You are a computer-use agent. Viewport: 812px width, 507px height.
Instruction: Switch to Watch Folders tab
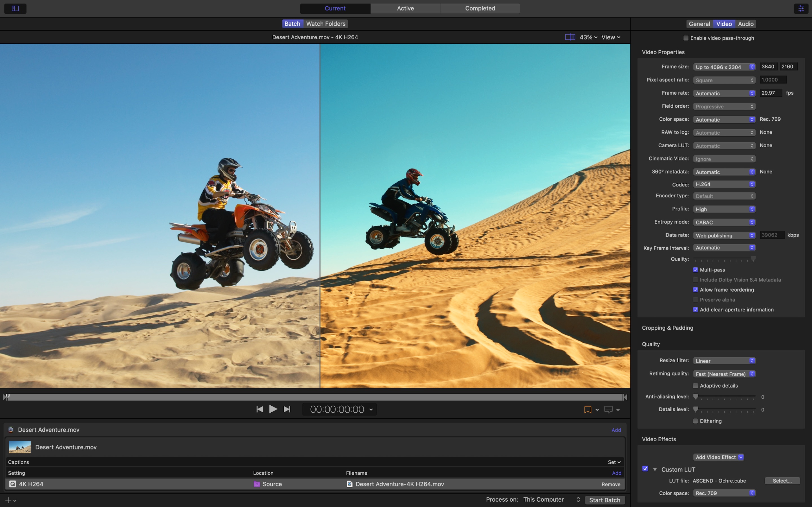point(326,23)
